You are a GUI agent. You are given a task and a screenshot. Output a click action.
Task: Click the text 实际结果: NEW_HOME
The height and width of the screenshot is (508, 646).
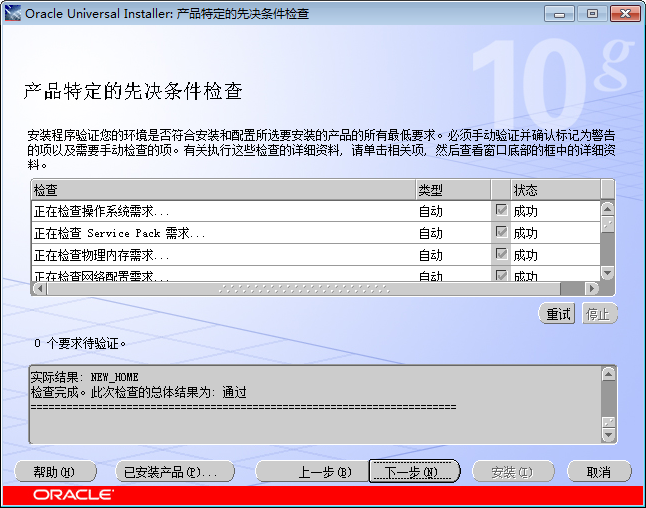coord(84,377)
